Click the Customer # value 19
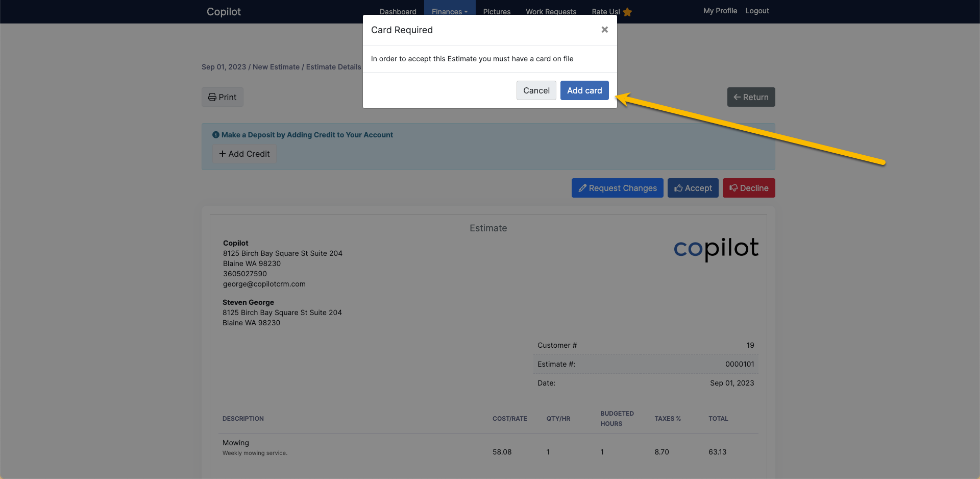 click(750, 345)
